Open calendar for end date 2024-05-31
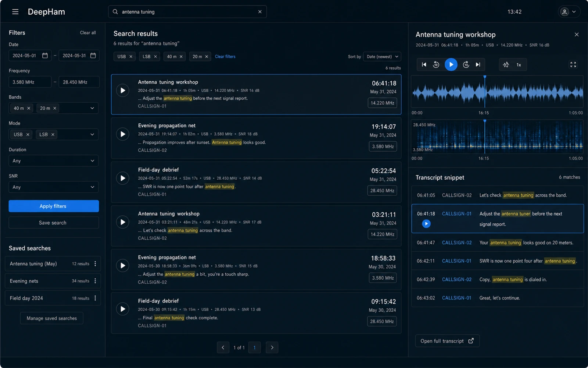This screenshot has width=588, height=368. pyautogui.click(x=93, y=56)
